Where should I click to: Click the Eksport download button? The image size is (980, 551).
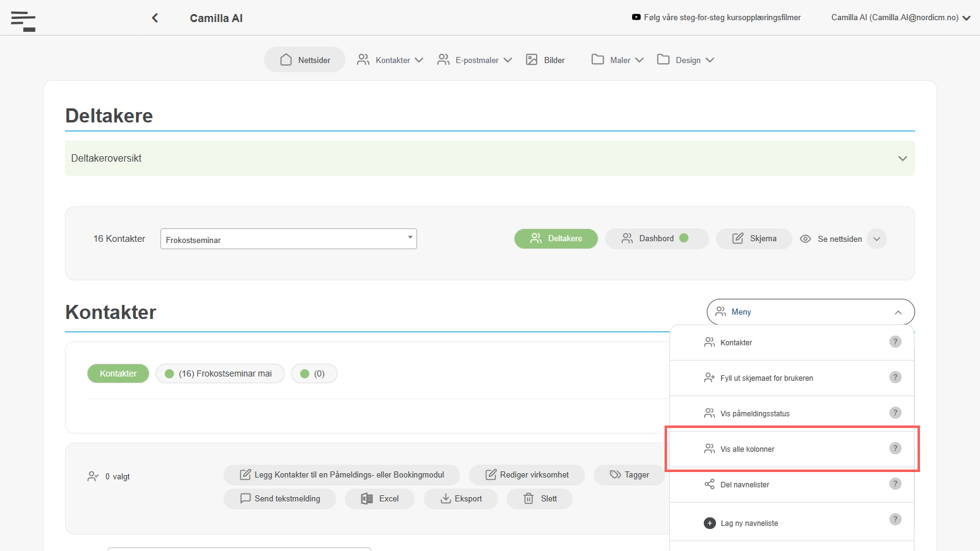click(x=461, y=498)
